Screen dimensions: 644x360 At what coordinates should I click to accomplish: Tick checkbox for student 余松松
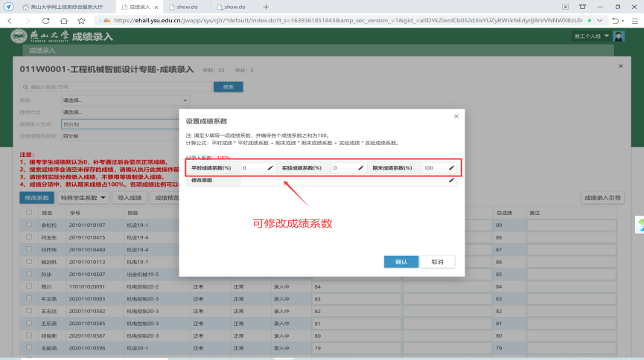click(x=29, y=225)
